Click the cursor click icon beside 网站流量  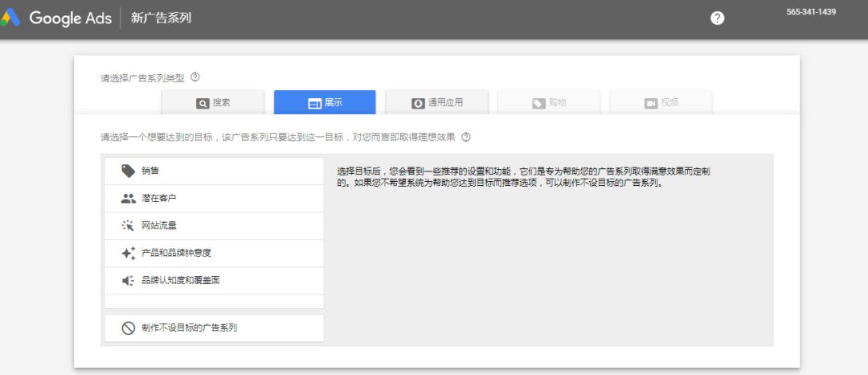128,225
